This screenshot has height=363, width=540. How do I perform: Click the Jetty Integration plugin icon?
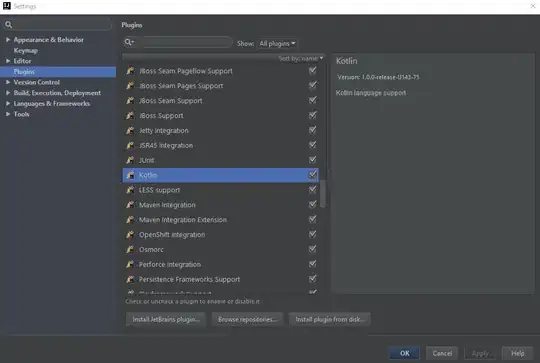(130, 130)
